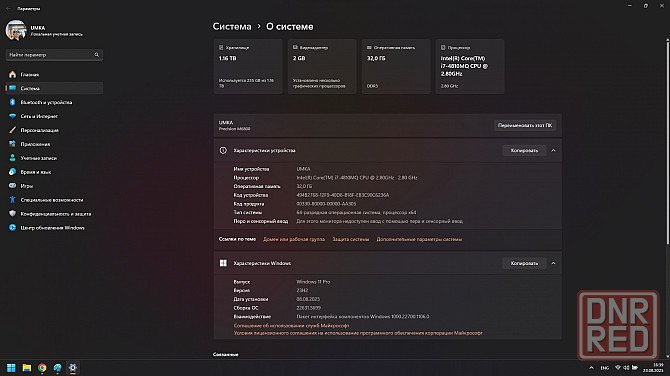Copy Windows specs with second Копировать button

pyautogui.click(x=524, y=263)
